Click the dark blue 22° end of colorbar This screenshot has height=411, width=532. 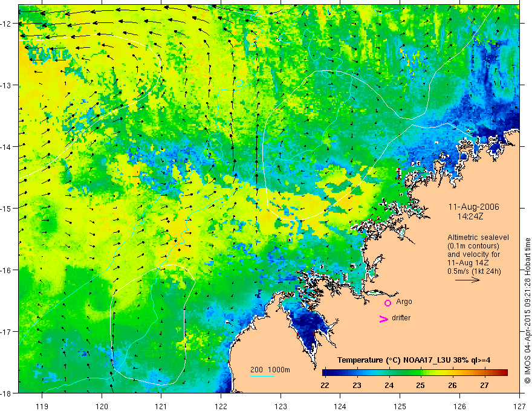coord(326,373)
